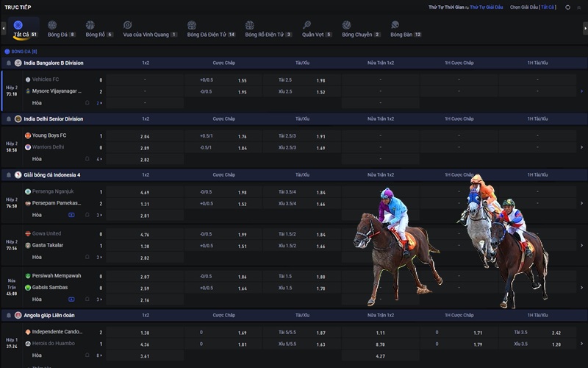Click the Quần Vợt tennis icon
This screenshot has width=588, height=368.
[306, 25]
